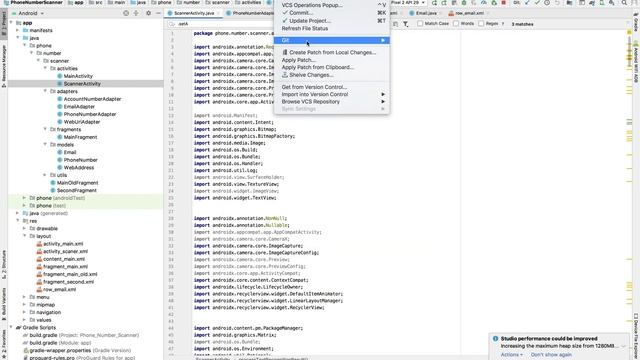640x360 pixels.
Task: Choose Get from Version Control...
Action: tap(331, 87)
